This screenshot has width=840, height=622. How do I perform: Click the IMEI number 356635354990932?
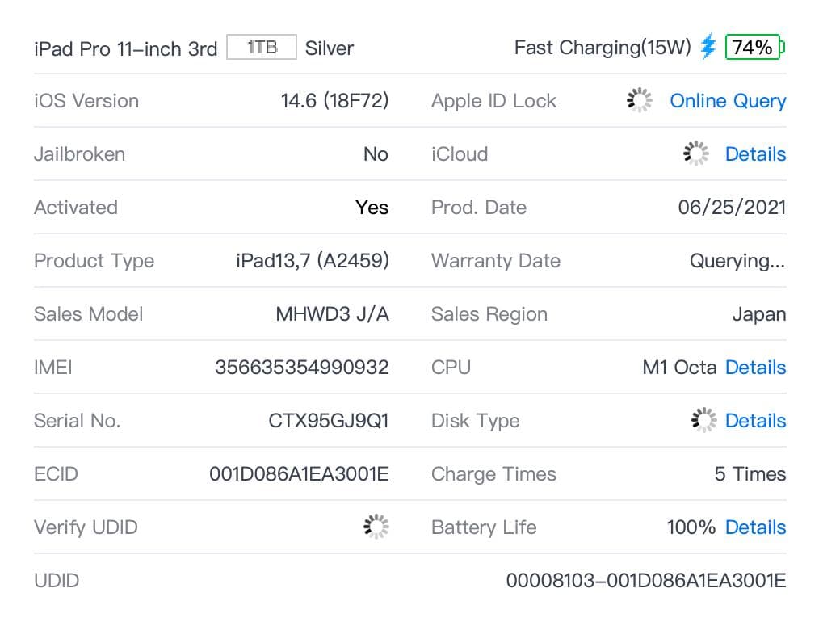[x=301, y=368]
